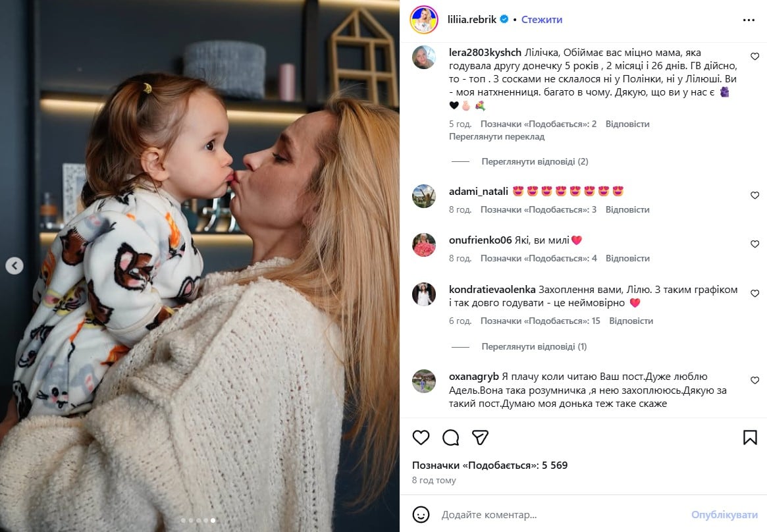Open comment bubble icon under post
This screenshot has height=532, width=767.
[450, 437]
